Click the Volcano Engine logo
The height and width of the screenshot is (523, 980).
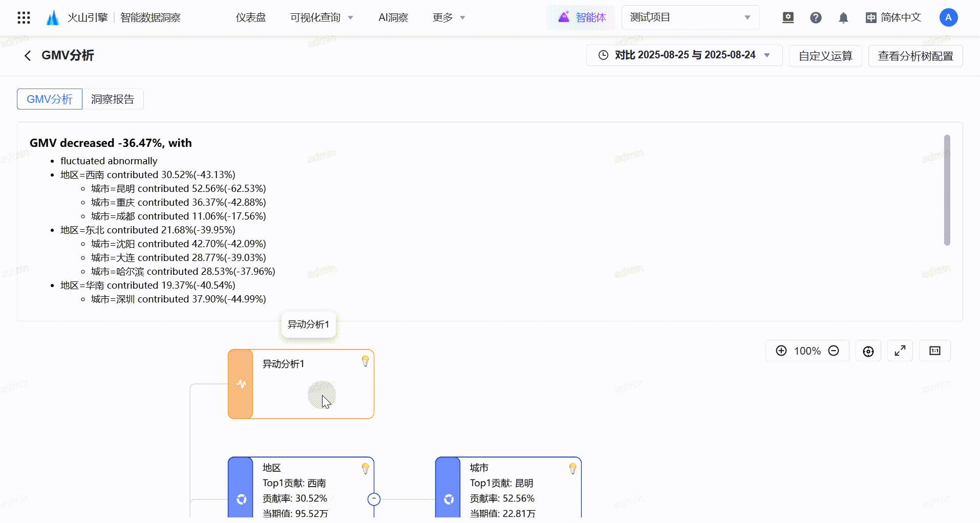(52, 18)
